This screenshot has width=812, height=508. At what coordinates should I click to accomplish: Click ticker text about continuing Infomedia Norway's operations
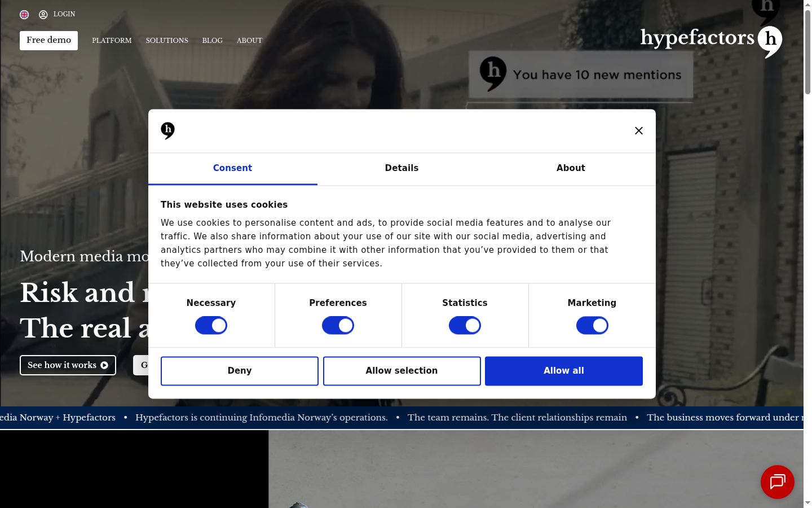point(262,418)
